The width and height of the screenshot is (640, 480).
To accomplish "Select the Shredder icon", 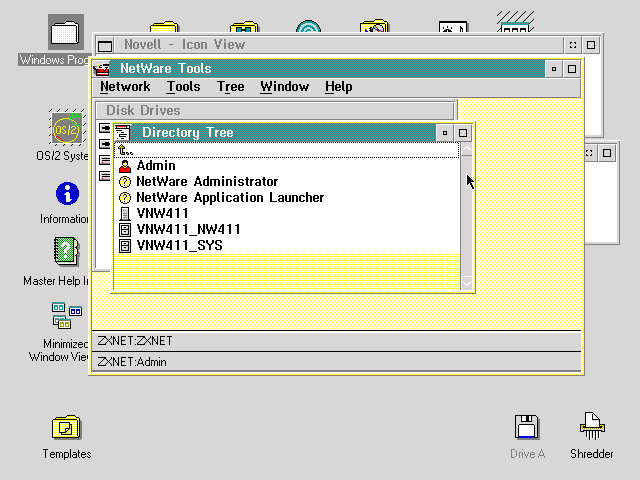I will pyautogui.click(x=592, y=426).
